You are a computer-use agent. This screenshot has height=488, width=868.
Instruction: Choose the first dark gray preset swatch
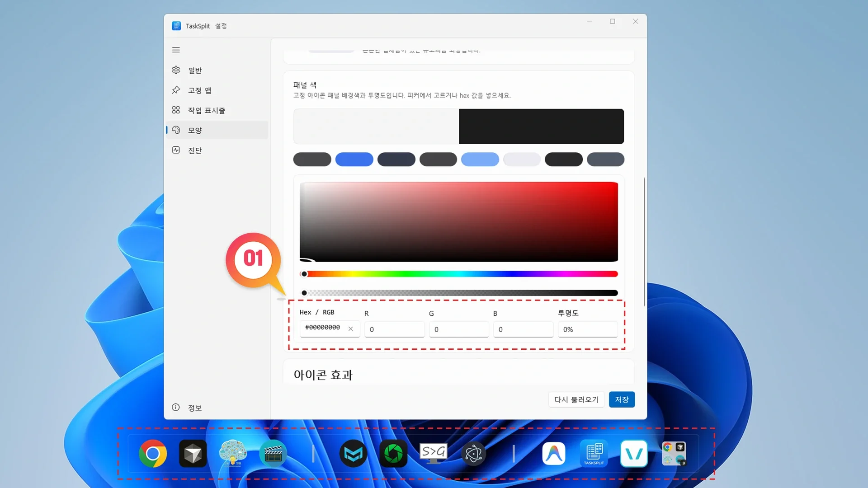[312, 160]
